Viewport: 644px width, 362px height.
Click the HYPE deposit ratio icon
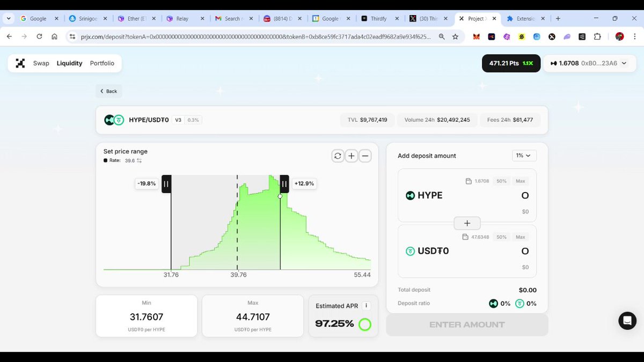493,304
